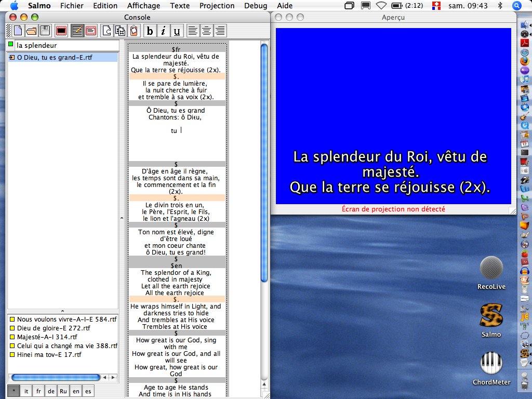
Task: Click the playlist horizontal scrollbar thumb
Action: [x=56, y=377]
